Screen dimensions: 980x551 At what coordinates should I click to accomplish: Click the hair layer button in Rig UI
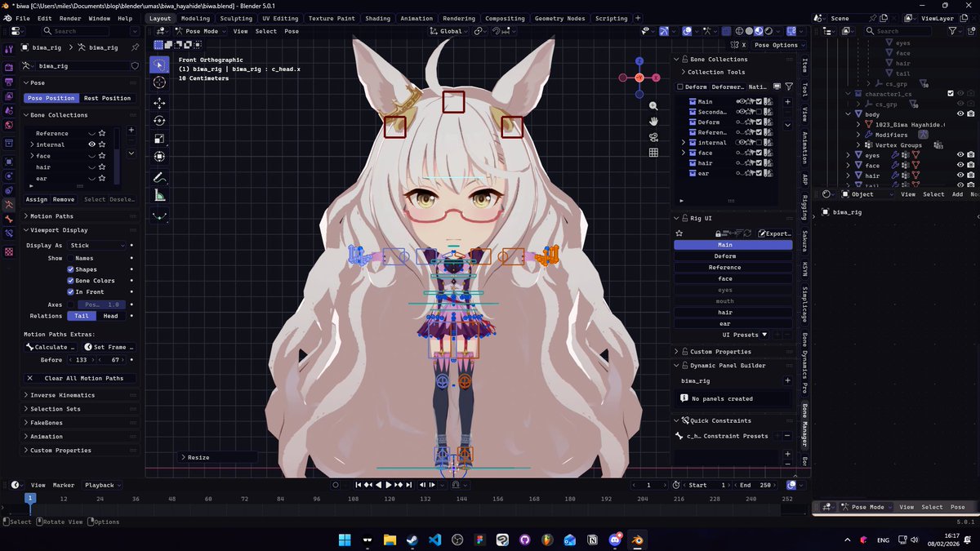click(733, 313)
